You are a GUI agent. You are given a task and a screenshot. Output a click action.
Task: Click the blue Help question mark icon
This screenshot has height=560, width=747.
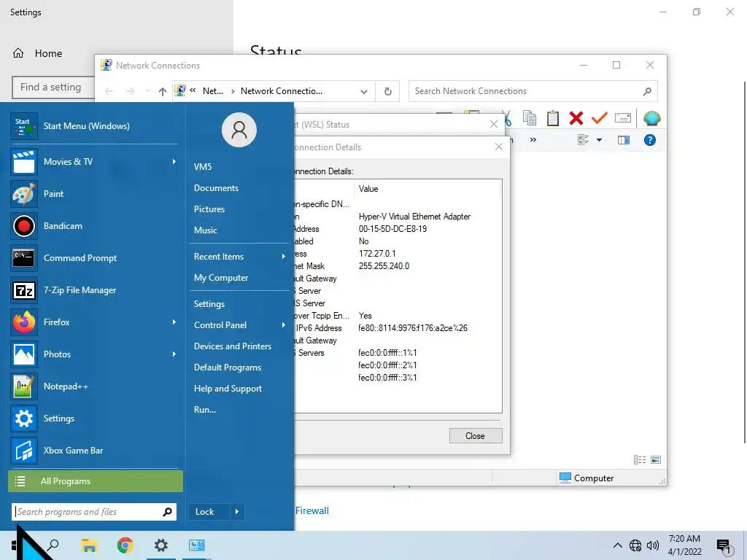tap(650, 140)
